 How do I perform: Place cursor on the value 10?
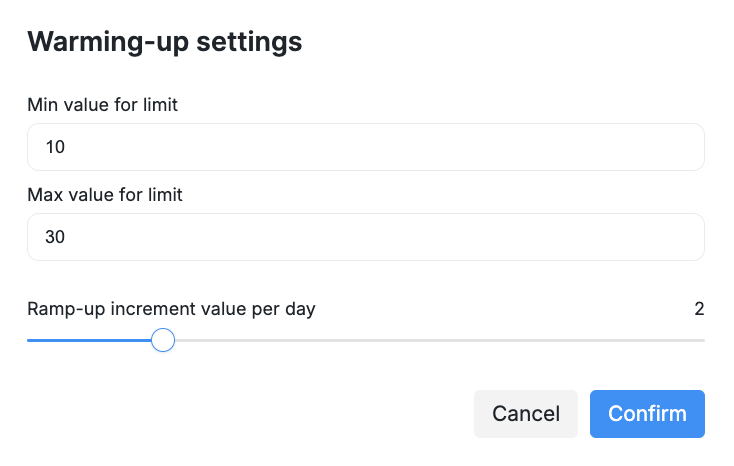[55, 148]
